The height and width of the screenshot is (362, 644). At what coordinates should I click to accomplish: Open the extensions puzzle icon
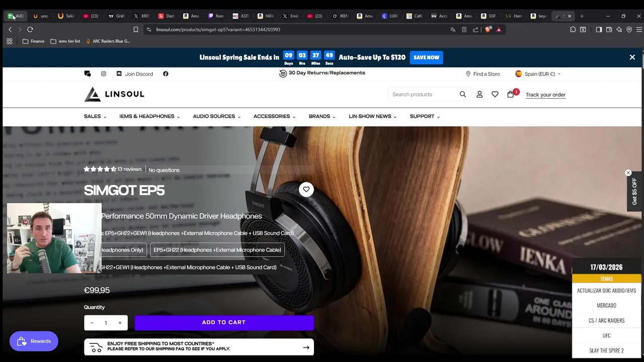[573, 30]
